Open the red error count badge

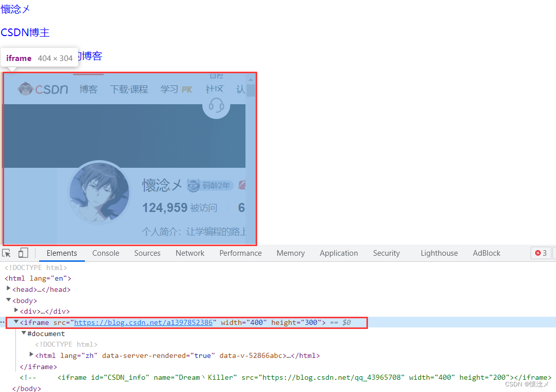pos(541,253)
